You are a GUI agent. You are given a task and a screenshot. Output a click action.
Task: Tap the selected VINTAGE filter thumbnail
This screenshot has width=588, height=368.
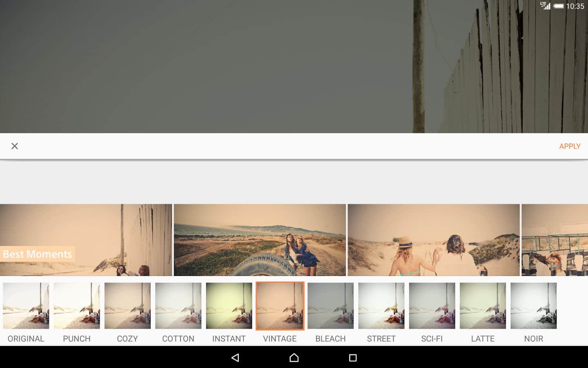[280, 306]
